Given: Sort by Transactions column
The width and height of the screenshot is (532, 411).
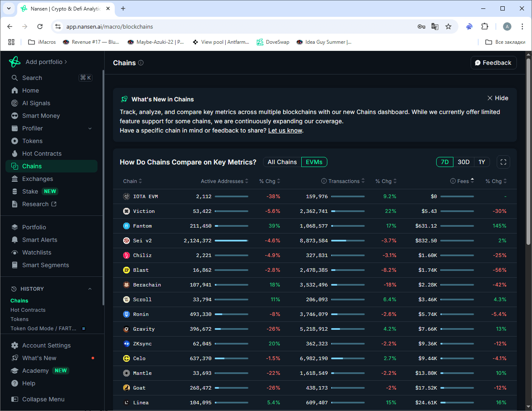Looking at the screenshot, I should point(347,181).
